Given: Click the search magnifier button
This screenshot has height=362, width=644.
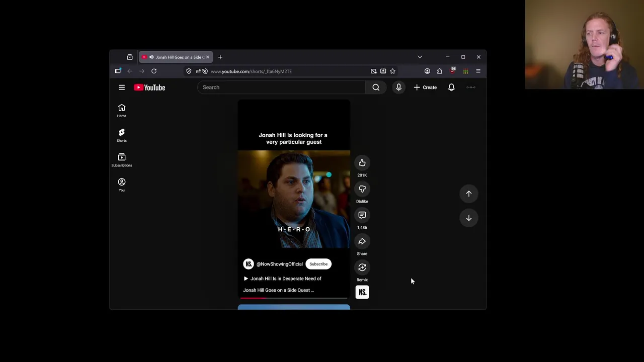Looking at the screenshot, I should click(x=376, y=87).
